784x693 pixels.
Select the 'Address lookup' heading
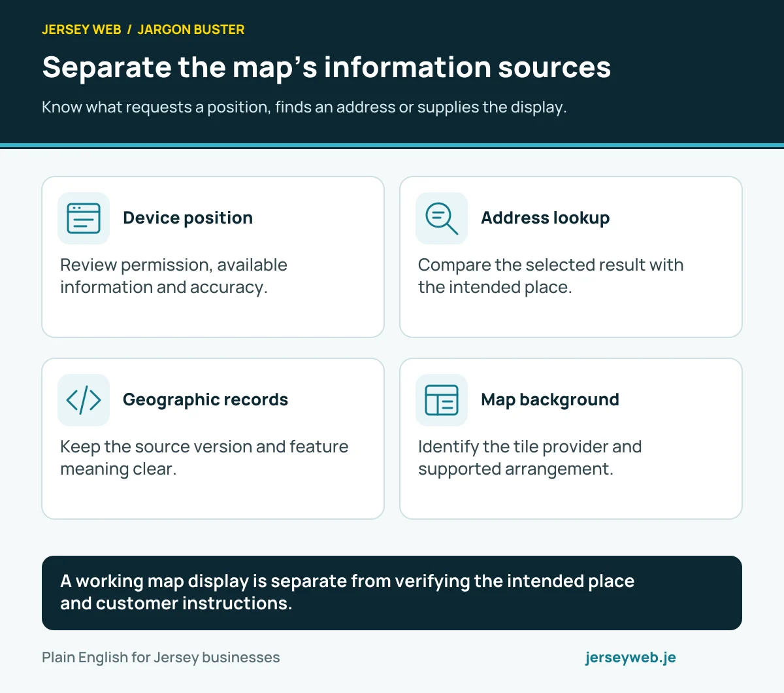(x=545, y=218)
